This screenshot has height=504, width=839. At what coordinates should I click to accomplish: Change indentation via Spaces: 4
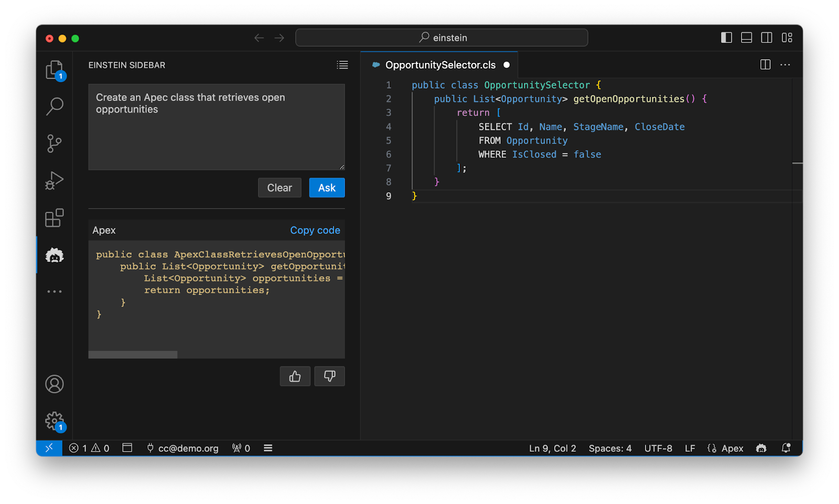pyautogui.click(x=610, y=448)
